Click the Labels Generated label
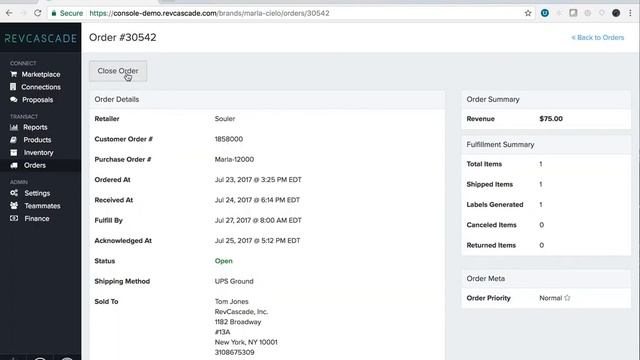The width and height of the screenshot is (640, 360). click(x=495, y=204)
